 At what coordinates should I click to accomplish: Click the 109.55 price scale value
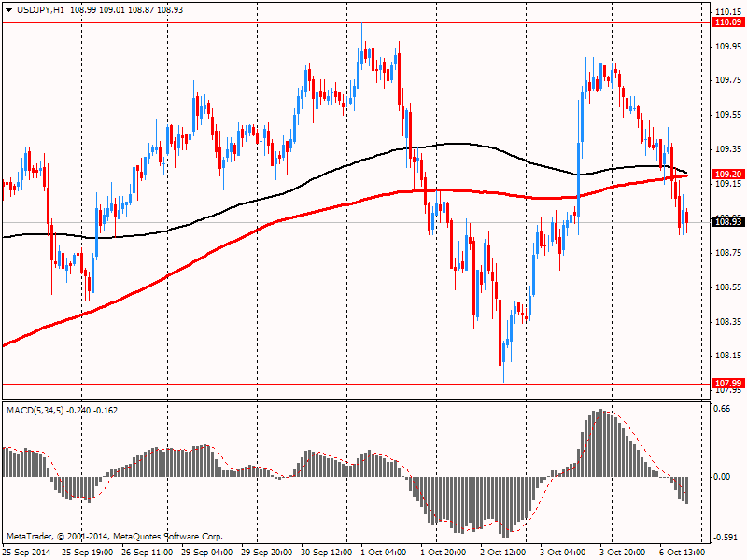[x=728, y=115]
